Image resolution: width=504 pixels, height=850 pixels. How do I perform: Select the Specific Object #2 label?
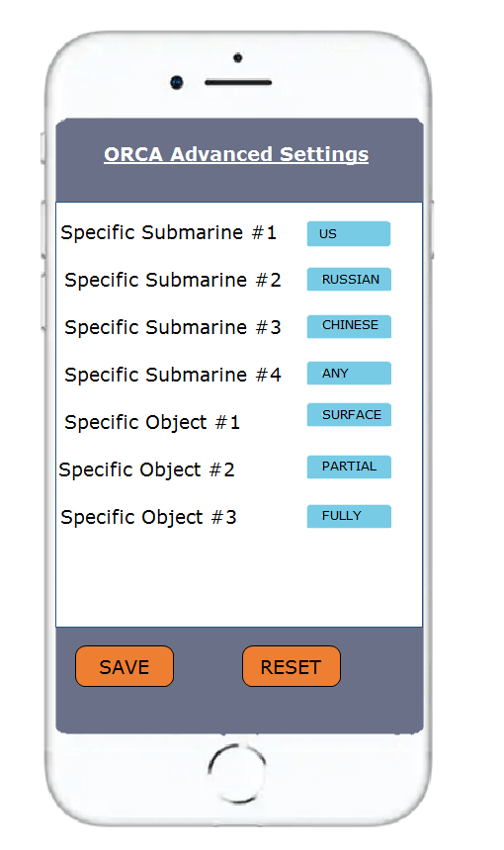[147, 470]
